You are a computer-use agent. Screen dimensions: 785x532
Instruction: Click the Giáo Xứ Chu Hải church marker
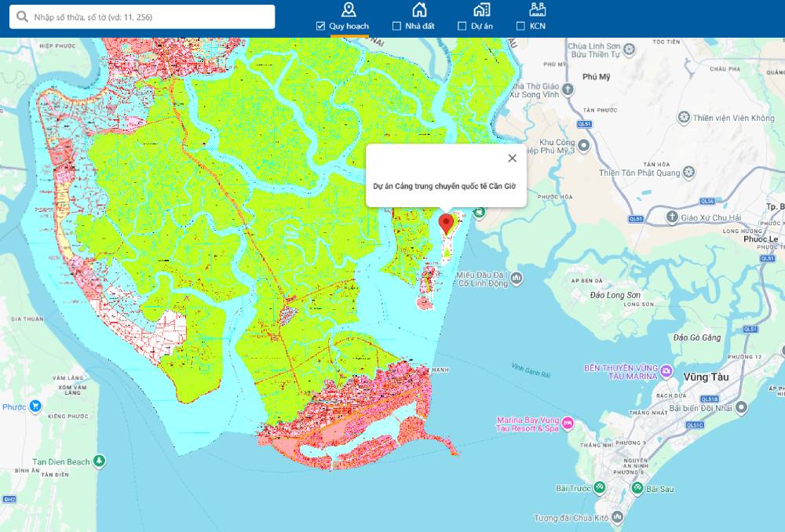coord(672,216)
